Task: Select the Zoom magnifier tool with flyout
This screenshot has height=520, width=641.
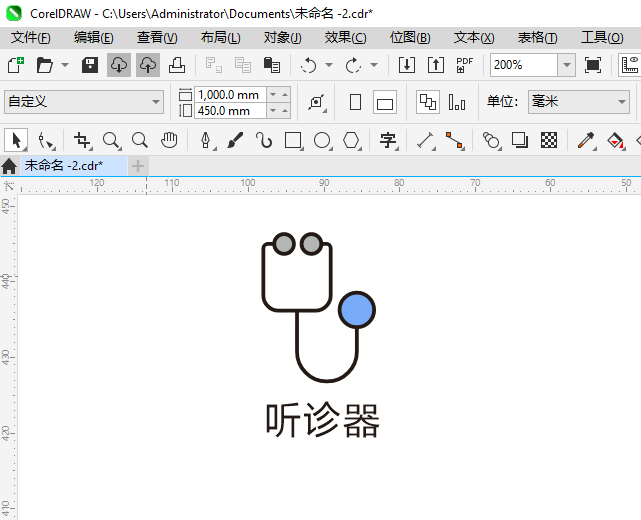Action: [x=111, y=140]
